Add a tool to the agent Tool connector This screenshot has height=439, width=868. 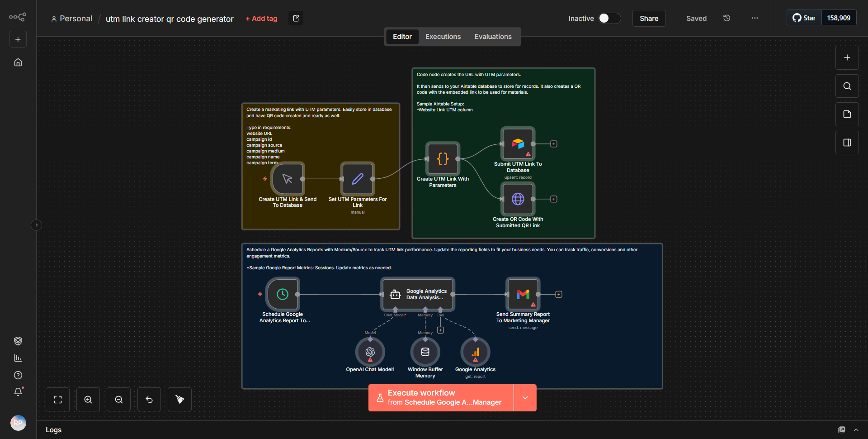440,330
